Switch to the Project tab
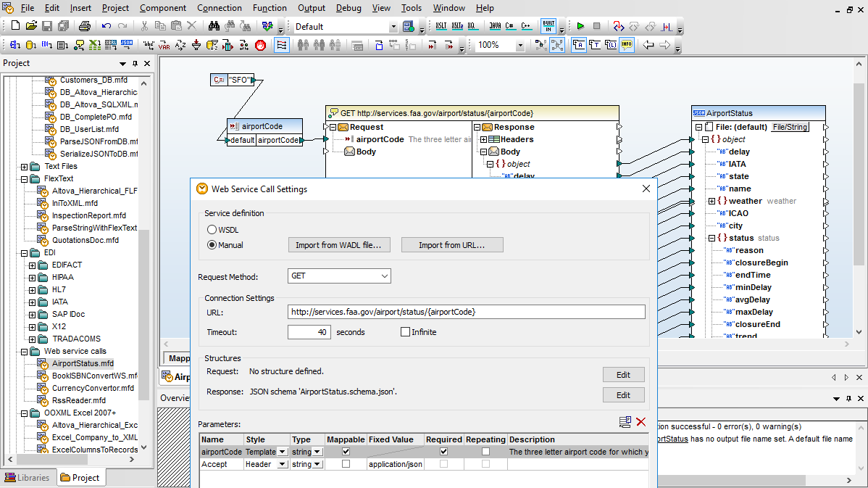Screen dimensions: 868x488 coord(80,477)
